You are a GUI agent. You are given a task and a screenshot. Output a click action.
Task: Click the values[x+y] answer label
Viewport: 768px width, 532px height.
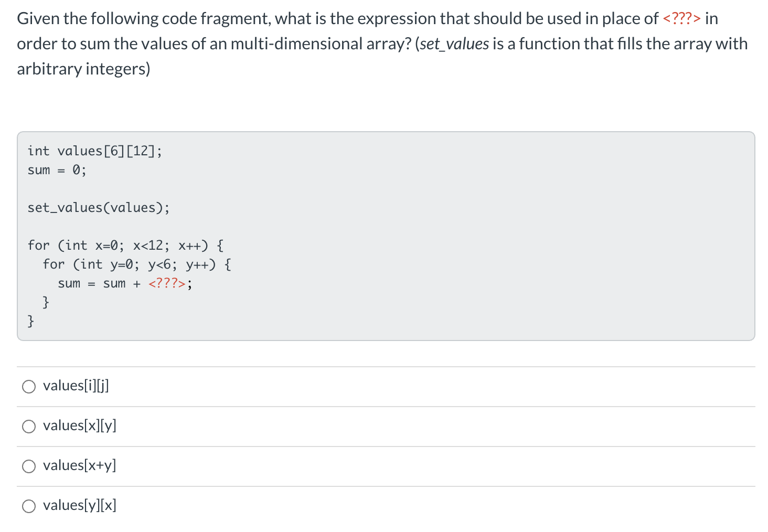point(79,465)
